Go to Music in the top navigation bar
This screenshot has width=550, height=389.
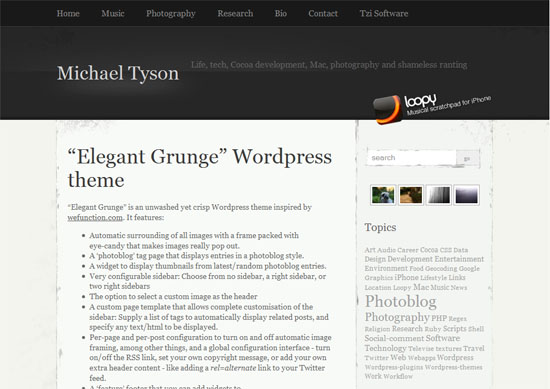click(113, 13)
